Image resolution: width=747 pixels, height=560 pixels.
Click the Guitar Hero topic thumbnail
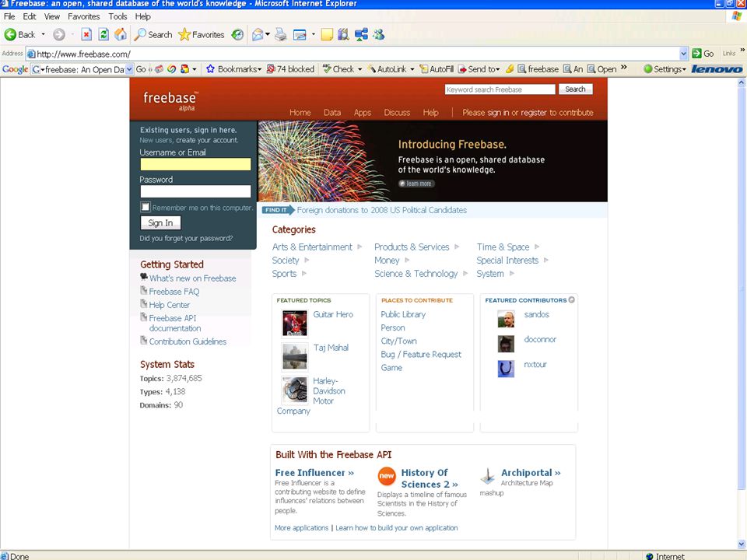(x=294, y=324)
